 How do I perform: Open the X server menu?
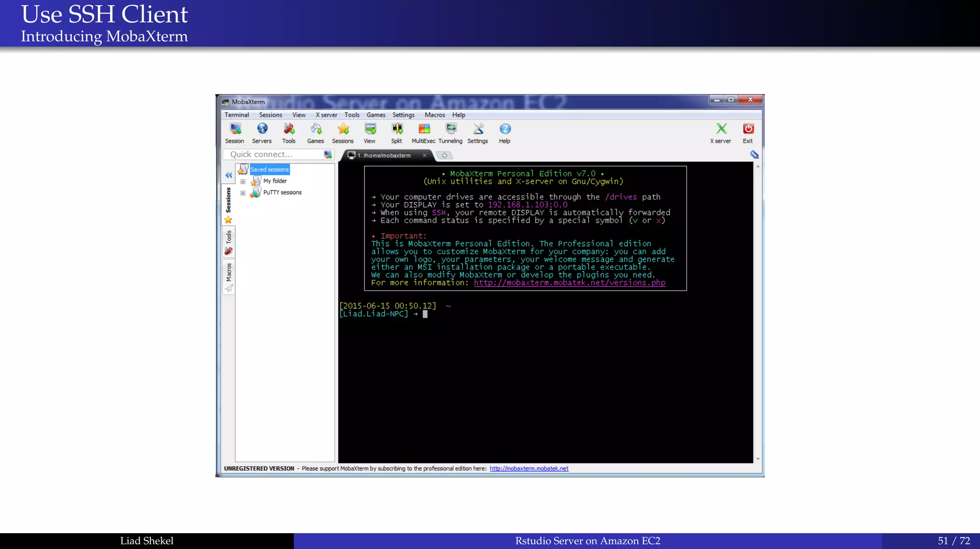tap(326, 115)
